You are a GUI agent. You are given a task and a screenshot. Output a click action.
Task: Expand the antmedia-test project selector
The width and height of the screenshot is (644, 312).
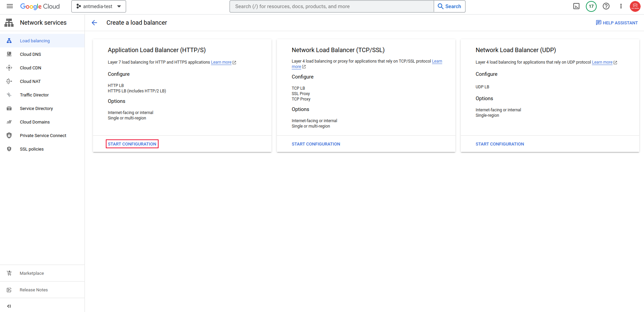99,6
